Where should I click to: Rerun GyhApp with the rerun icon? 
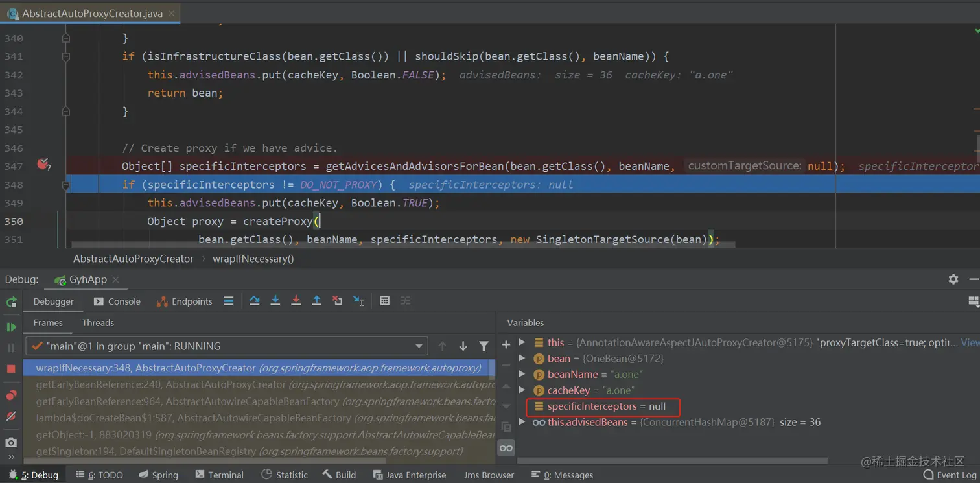click(x=11, y=301)
